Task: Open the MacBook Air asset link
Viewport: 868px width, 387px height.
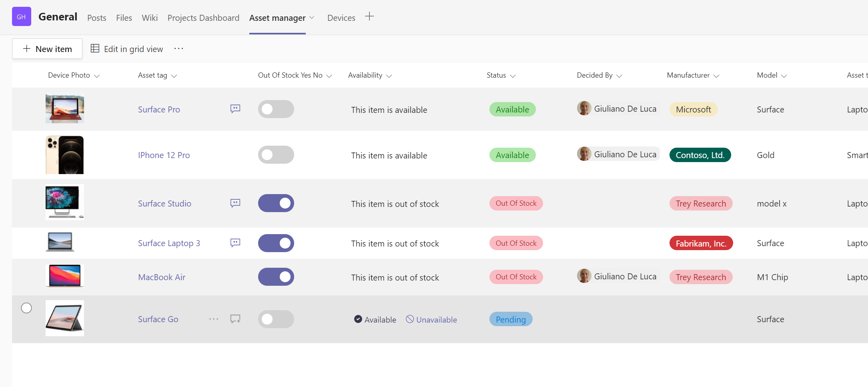Action: [162, 277]
